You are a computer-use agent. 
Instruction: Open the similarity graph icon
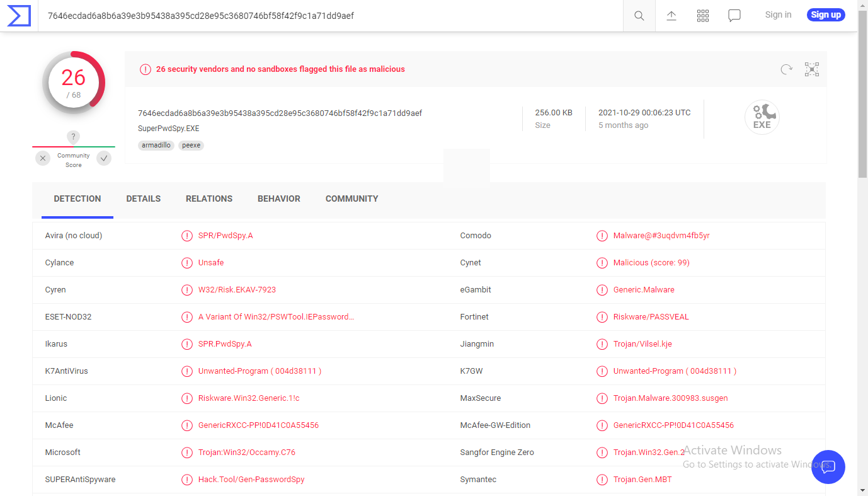(812, 69)
